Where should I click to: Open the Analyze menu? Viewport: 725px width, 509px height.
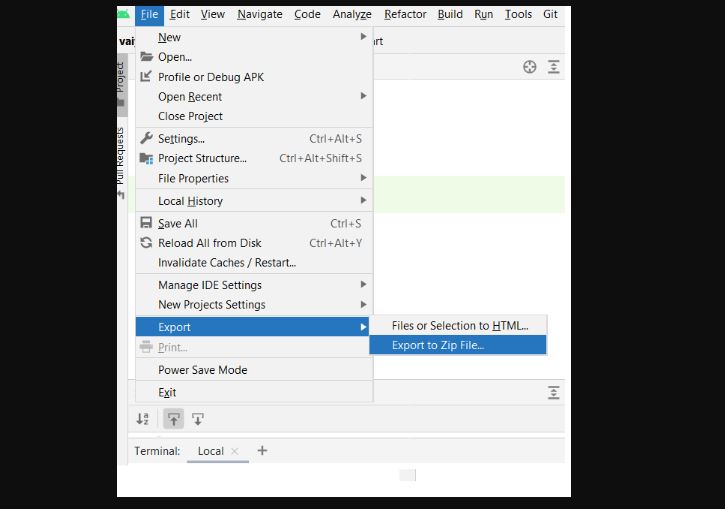click(352, 14)
